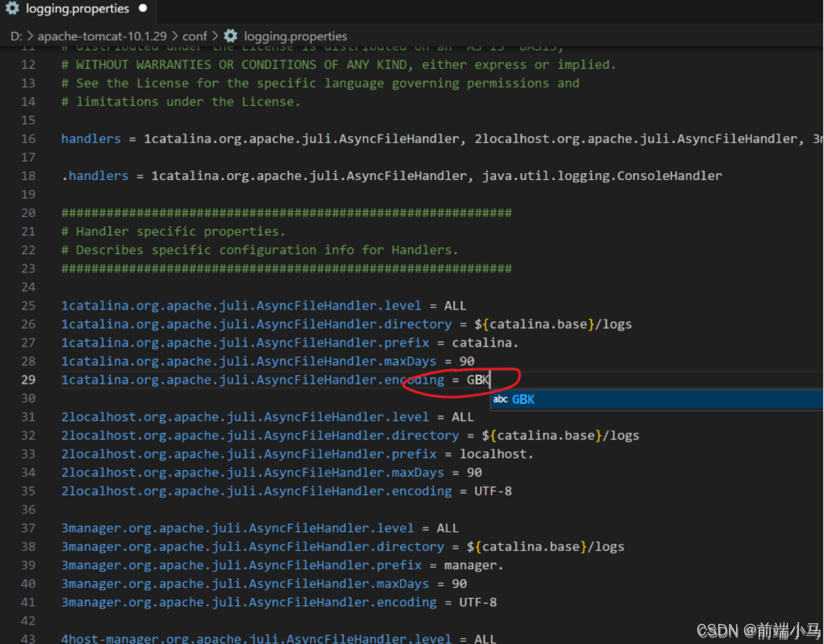The image size is (824, 644).
Task: Click the gear icon in breadcrumb path
Action: click(x=231, y=36)
